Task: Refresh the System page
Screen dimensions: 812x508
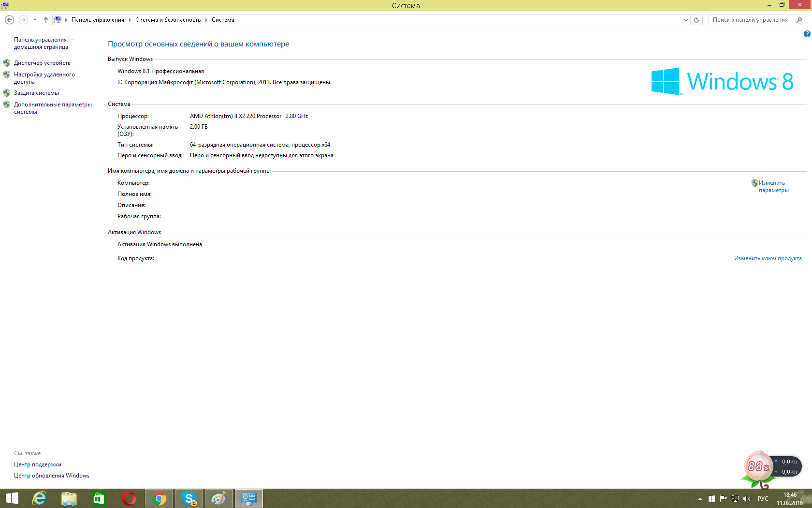Action: pyautogui.click(x=696, y=20)
